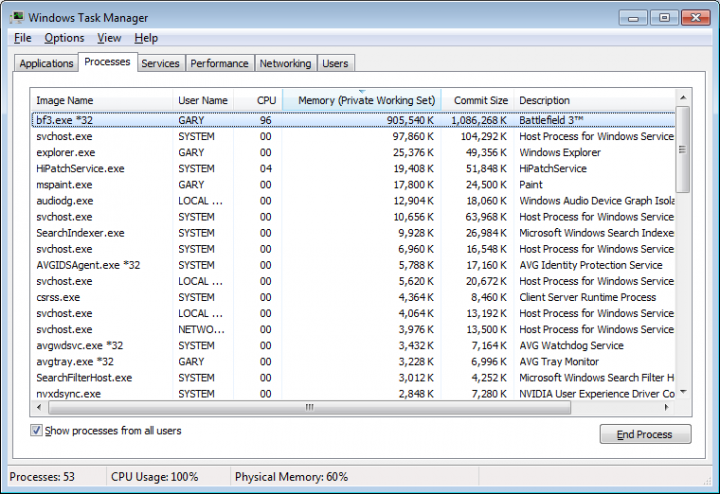Select the Processes tab
The height and width of the screenshot is (494, 720).
pyautogui.click(x=107, y=62)
